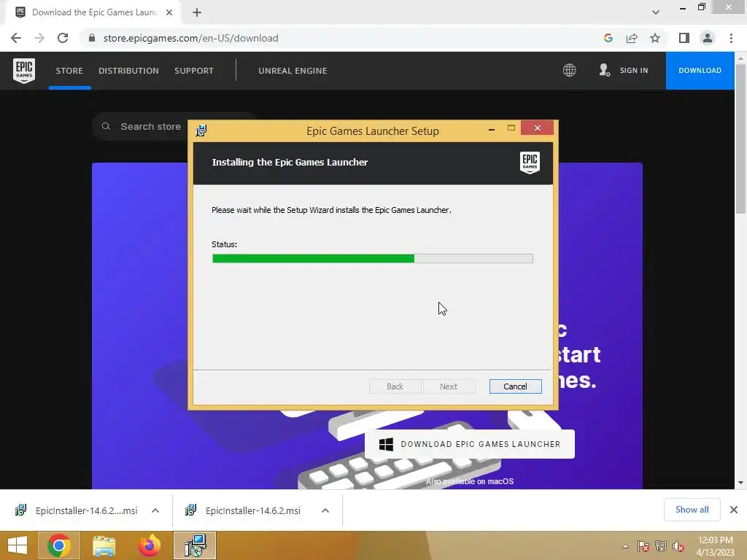Close the downloads bar
This screenshot has width=747, height=560.
pos(734,510)
